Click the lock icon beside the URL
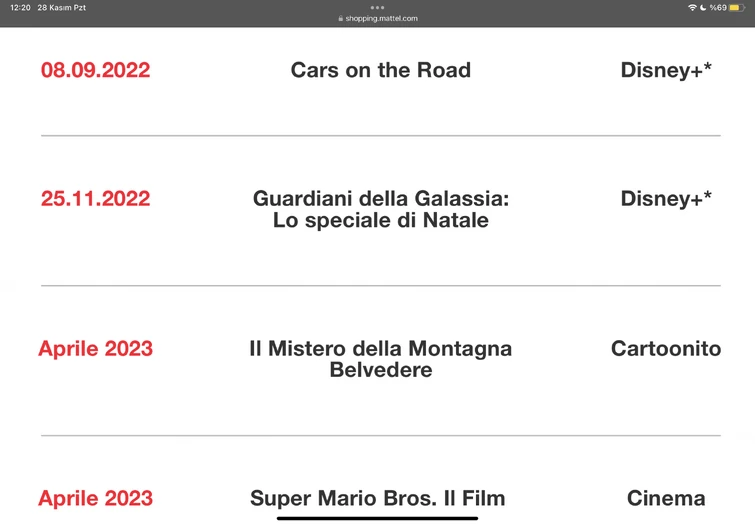 (341, 18)
